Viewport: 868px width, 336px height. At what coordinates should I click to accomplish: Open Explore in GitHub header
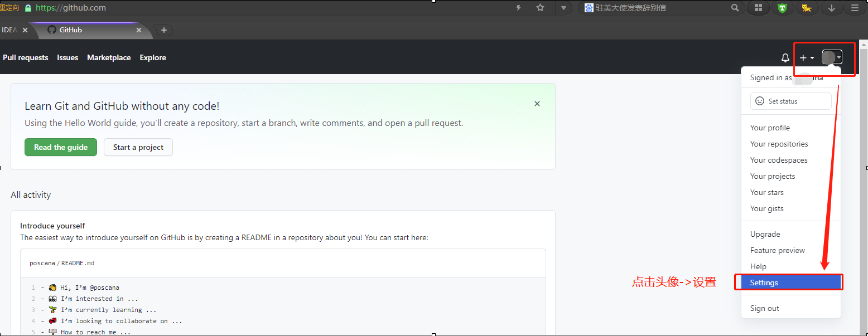pyautogui.click(x=153, y=57)
